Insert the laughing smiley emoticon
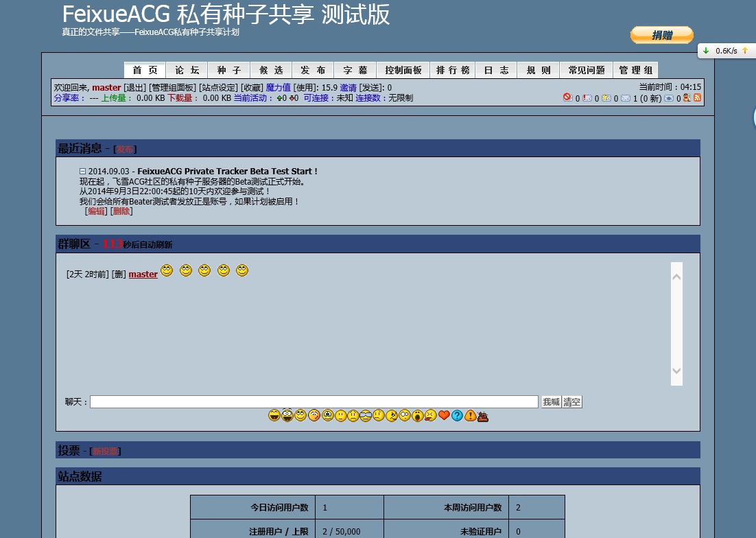756x538 pixels. 274,415
